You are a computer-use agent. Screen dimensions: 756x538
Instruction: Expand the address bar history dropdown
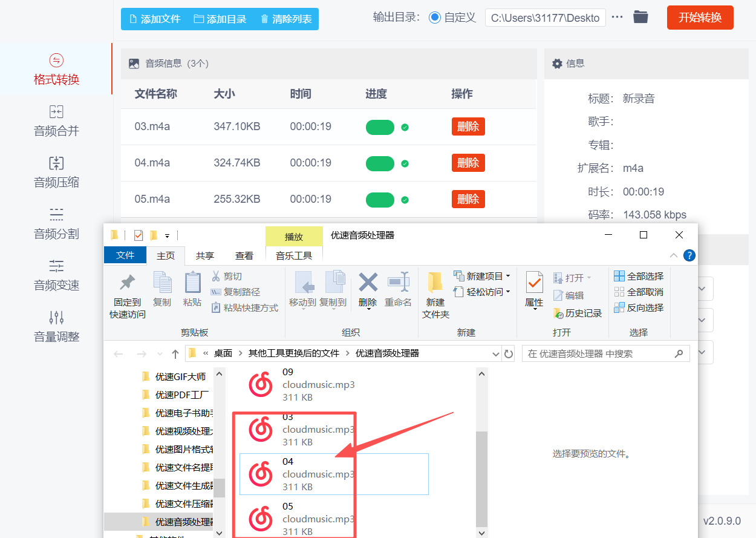point(496,353)
